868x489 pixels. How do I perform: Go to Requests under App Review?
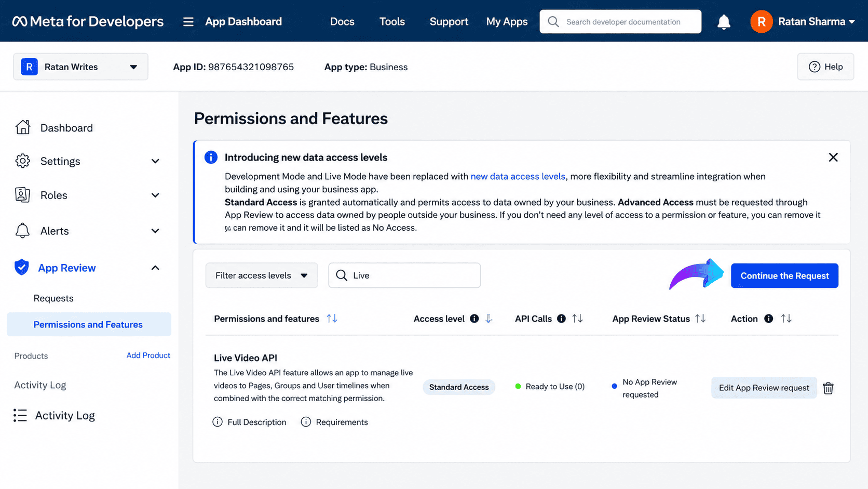[53, 298]
